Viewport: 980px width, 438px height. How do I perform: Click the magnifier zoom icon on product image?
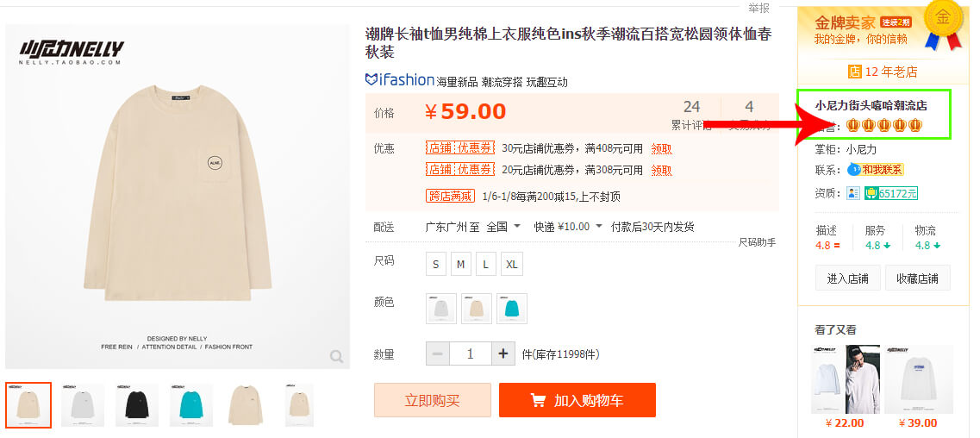pyautogui.click(x=336, y=356)
